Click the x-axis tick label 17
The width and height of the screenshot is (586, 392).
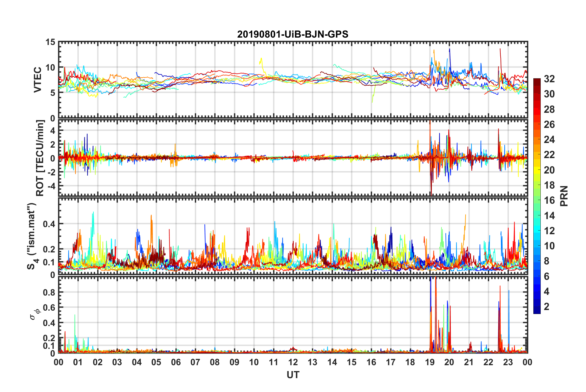(x=391, y=362)
